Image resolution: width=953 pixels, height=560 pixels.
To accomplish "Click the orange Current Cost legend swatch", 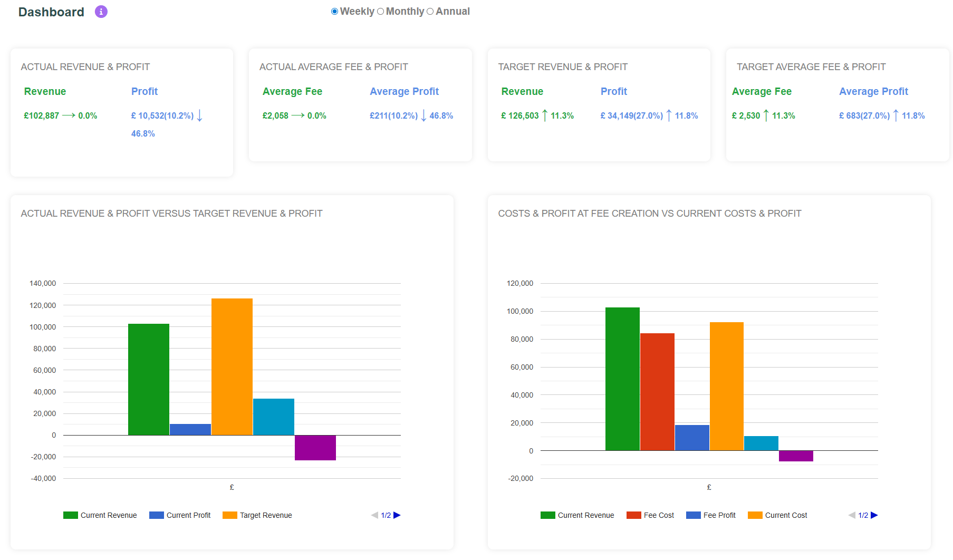I will coord(755,515).
